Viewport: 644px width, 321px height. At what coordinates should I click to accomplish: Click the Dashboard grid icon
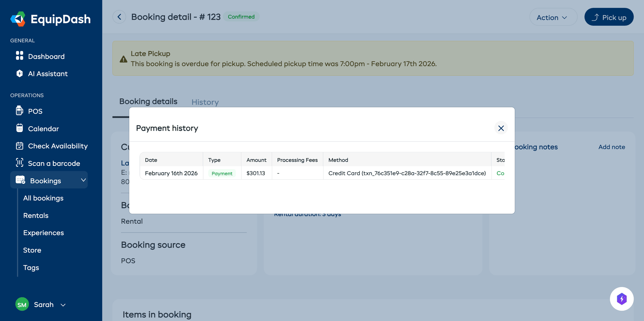tap(20, 56)
